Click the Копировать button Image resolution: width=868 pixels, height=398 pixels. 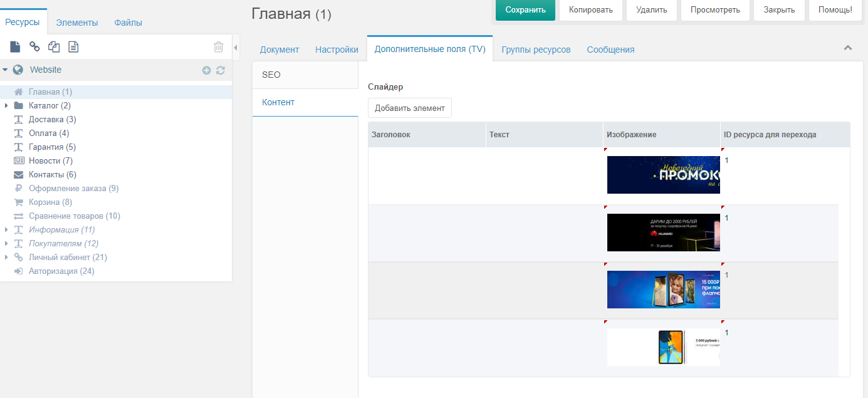(591, 10)
